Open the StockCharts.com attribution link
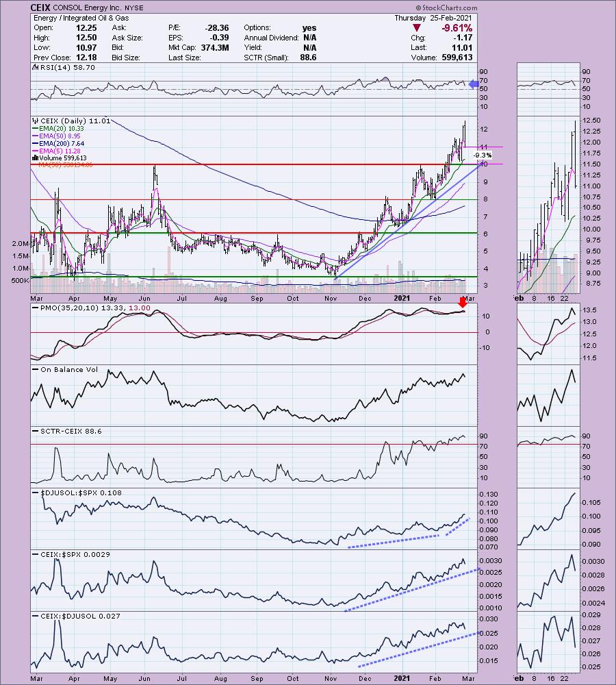This screenshot has height=685, width=616. point(446,8)
